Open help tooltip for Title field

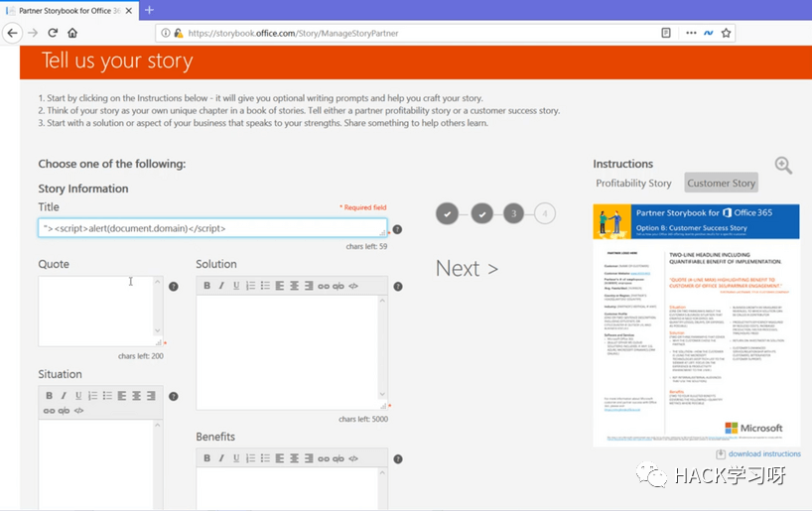[397, 229]
